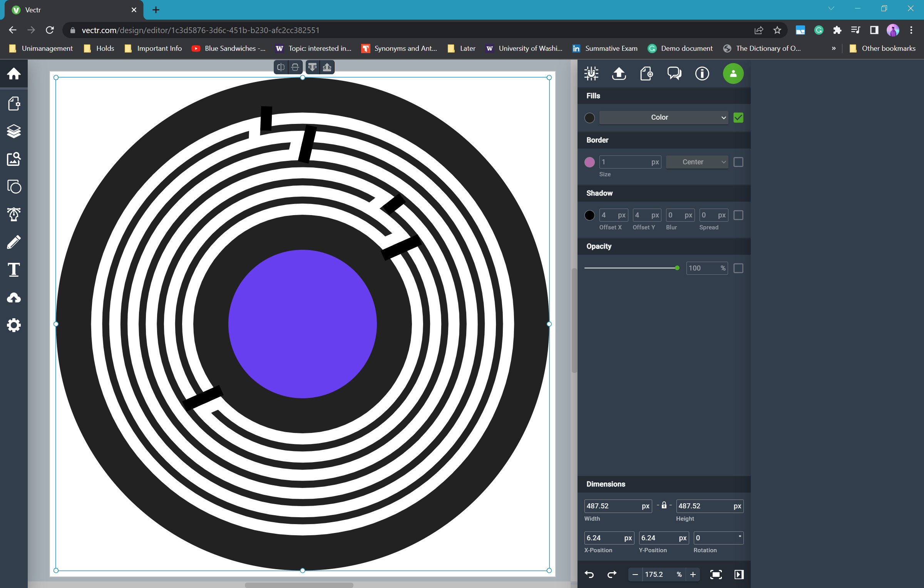Select the Pencil drawing tool

point(14,242)
